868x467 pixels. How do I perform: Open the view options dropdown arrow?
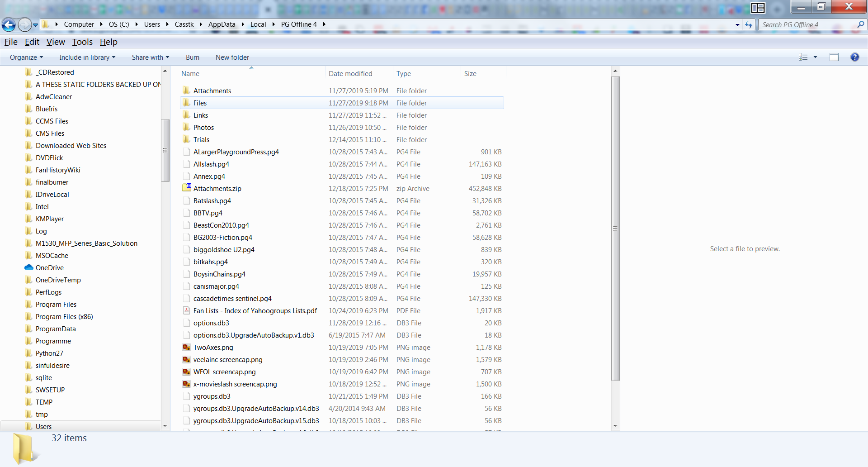coord(816,57)
